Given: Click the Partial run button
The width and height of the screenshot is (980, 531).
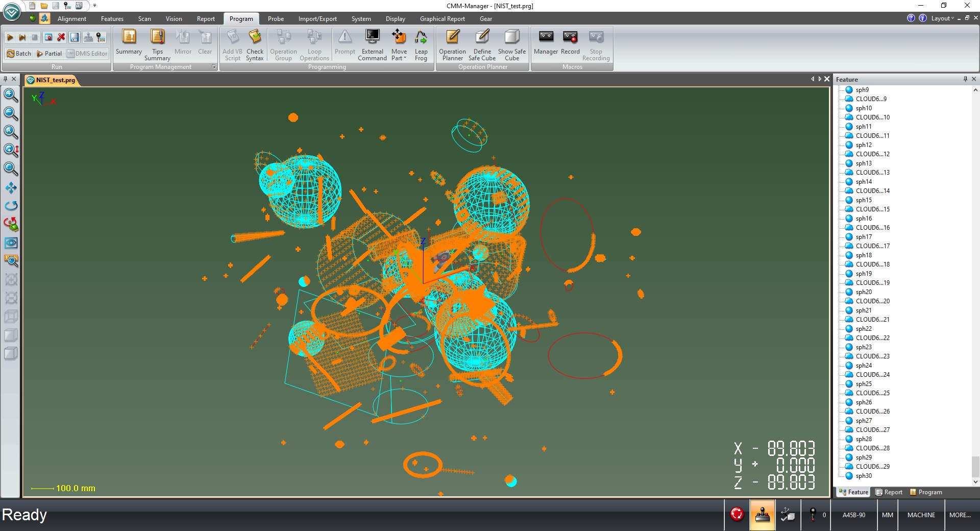Looking at the screenshot, I should click(49, 54).
